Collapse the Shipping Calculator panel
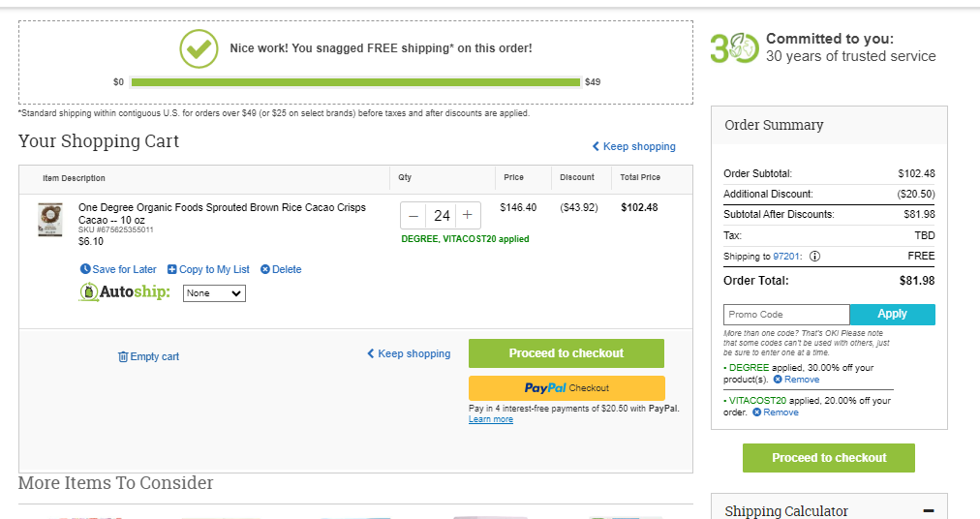The width and height of the screenshot is (980, 519). [929, 511]
